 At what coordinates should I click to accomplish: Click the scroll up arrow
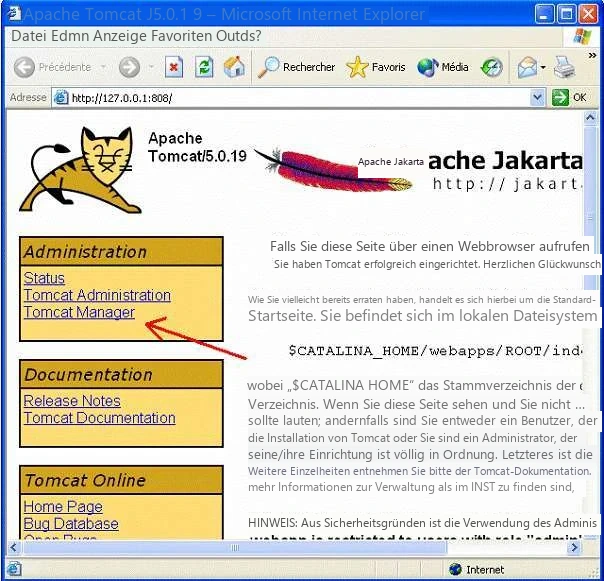pos(590,117)
